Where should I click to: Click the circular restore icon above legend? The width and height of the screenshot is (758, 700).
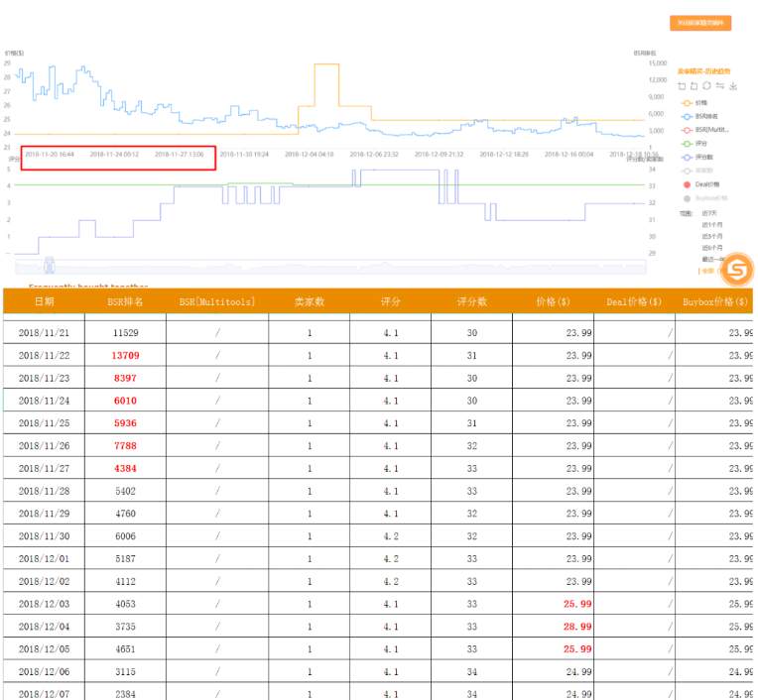coord(706,86)
